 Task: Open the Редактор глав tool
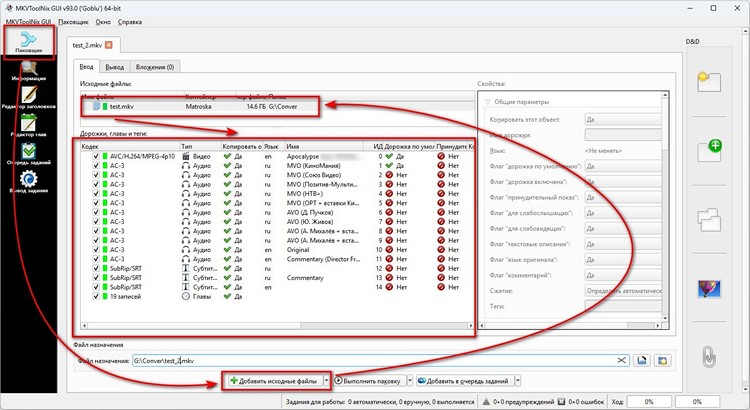coord(29,126)
